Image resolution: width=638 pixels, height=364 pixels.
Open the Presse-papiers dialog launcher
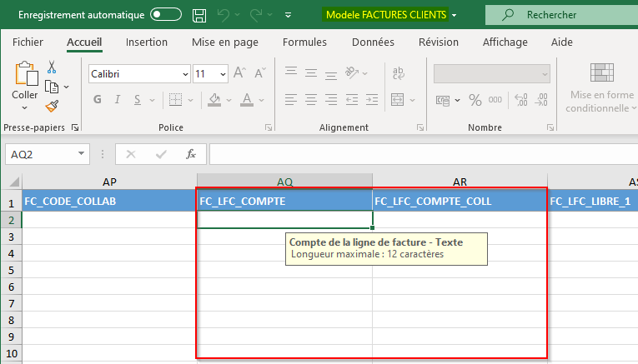click(75, 127)
